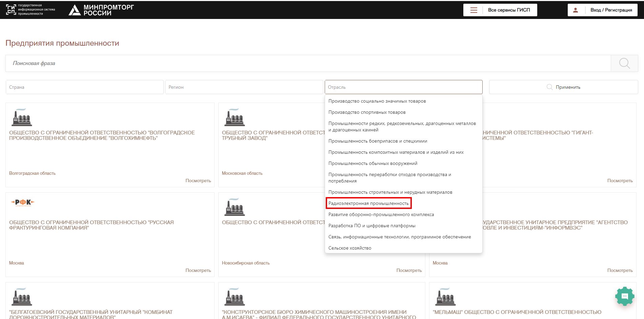Click Посмотреть on Русская факторинговая card
The height and width of the screenshot is (319, 644).
[x=198, y=270]
